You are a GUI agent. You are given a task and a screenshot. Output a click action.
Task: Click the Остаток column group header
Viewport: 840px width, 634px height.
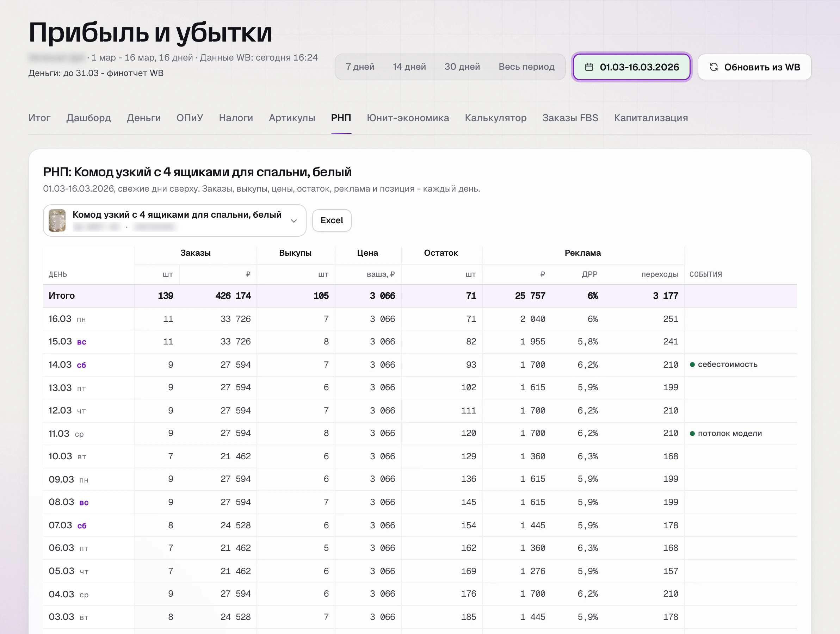point(441,253)
